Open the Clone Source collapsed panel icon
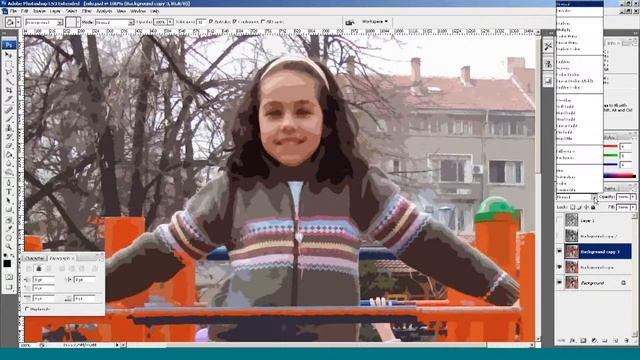Screen dimensions: 640x360 click(x=548, y=64)
